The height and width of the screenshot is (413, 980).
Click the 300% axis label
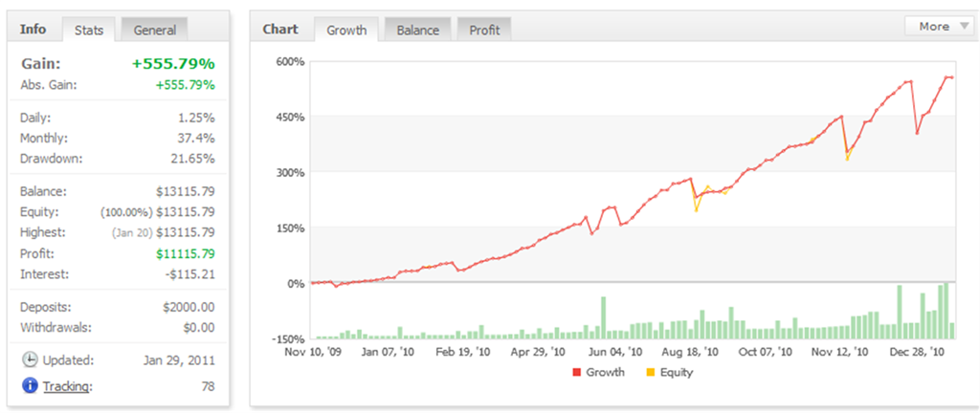(290, 172)
